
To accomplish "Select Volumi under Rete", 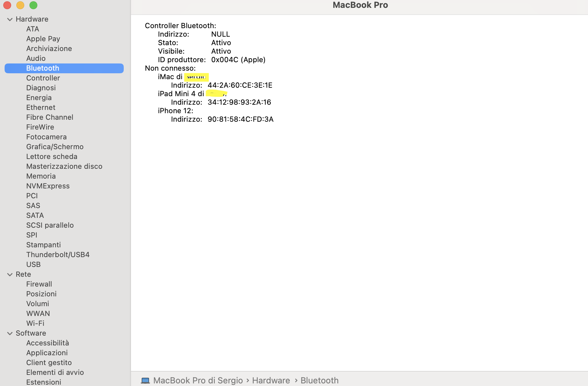I will click(38, 304).
